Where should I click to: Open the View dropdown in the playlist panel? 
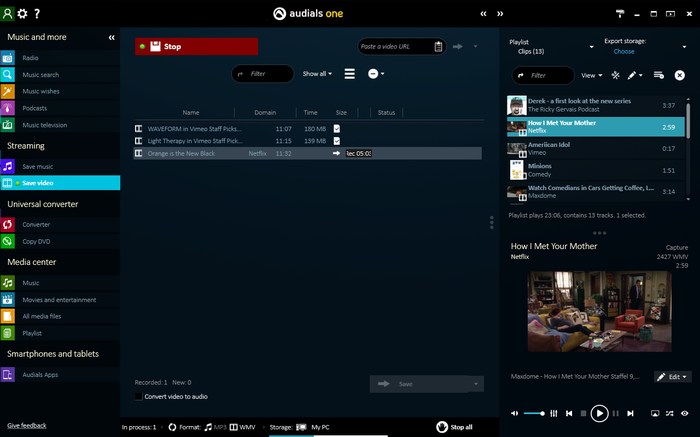click(591, 75)
